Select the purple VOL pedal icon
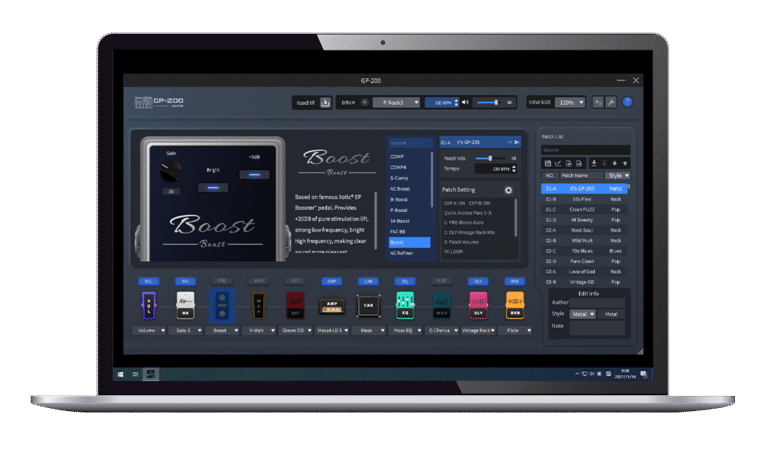Viewport: 768px width, 465px height. coord(148,305)
